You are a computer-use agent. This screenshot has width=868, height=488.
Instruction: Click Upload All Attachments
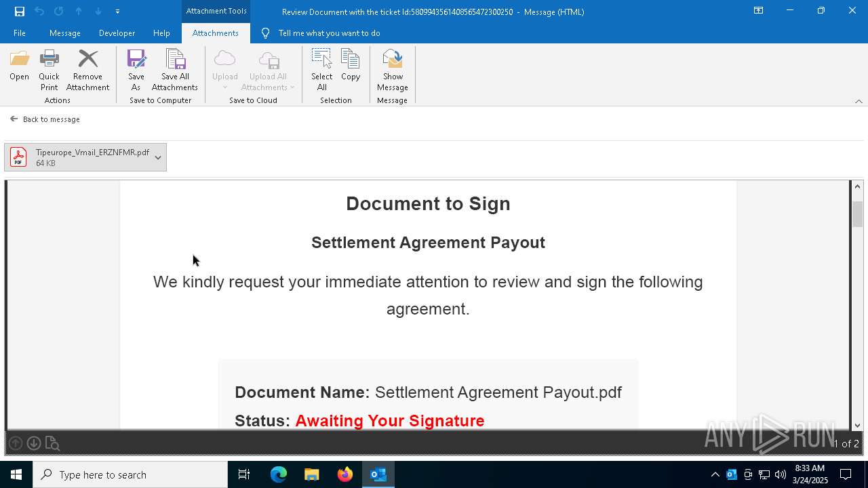point(268,70)
